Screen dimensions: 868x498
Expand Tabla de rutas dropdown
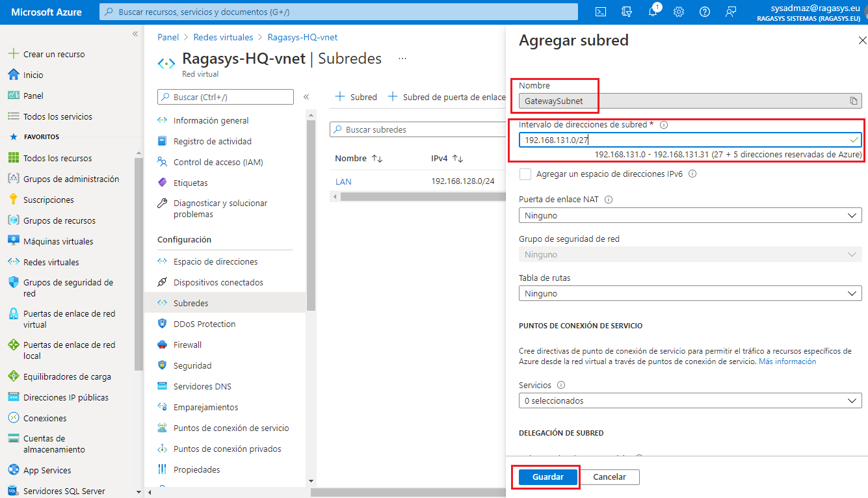[x=690, y=293]
